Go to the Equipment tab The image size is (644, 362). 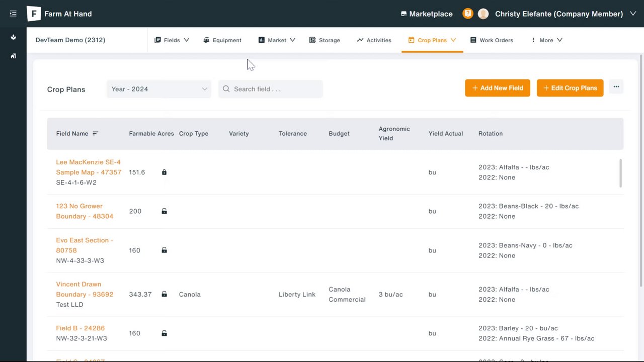pyautogui.click(x=222, y=40)
